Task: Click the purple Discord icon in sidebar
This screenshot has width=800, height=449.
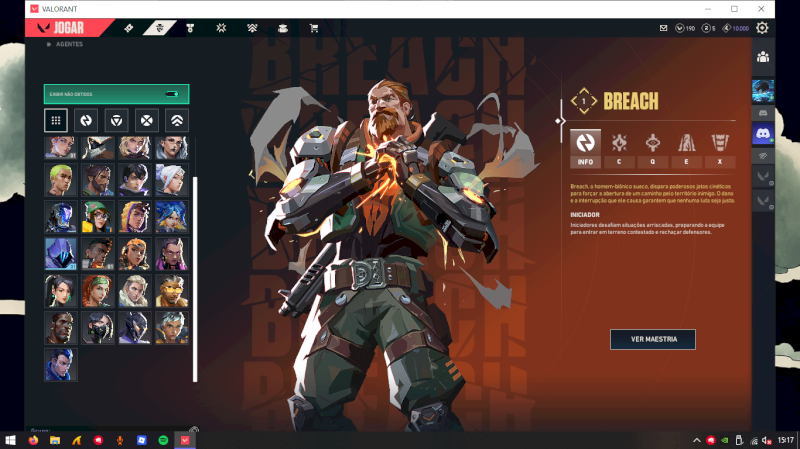Action: pos(763,134)
